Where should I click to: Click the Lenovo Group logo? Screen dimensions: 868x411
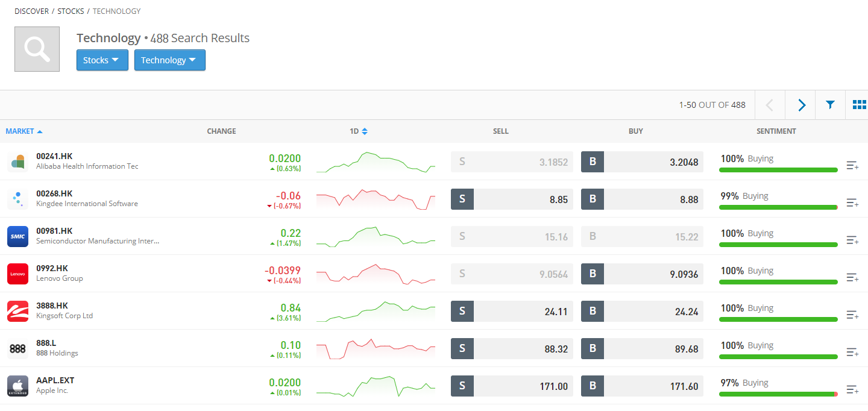point(17,274)
